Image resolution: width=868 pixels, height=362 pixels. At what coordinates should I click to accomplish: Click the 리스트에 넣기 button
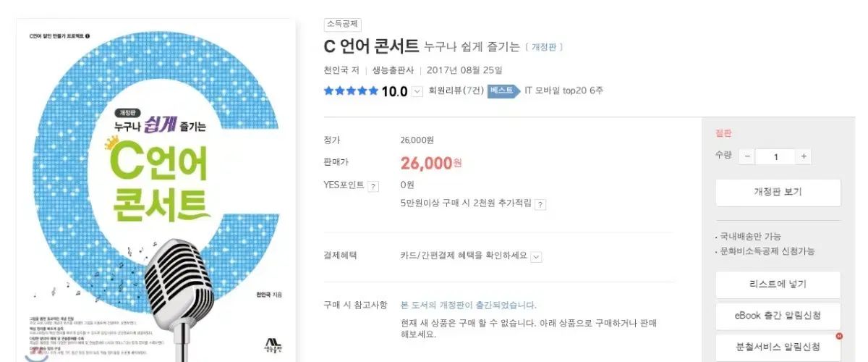778,284
